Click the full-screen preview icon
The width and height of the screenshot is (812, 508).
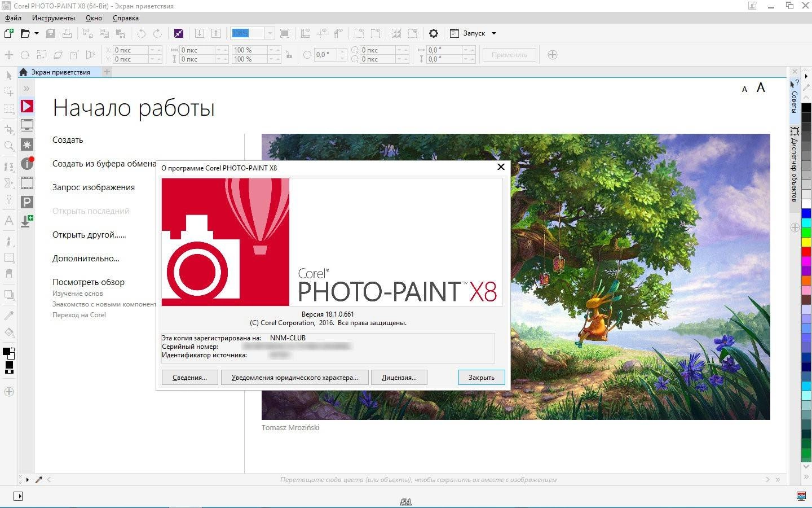pos(285,33)
